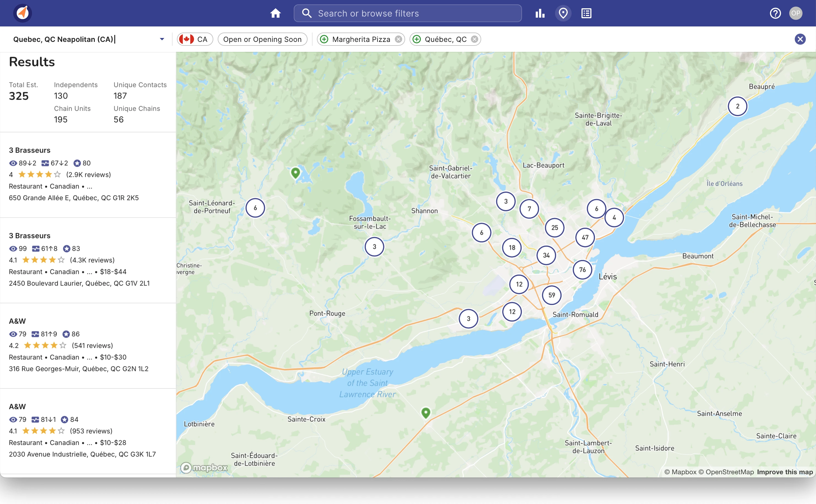816x504 pixels.
Task: Click the search magnifier icon
Action: tap(306, 13)
